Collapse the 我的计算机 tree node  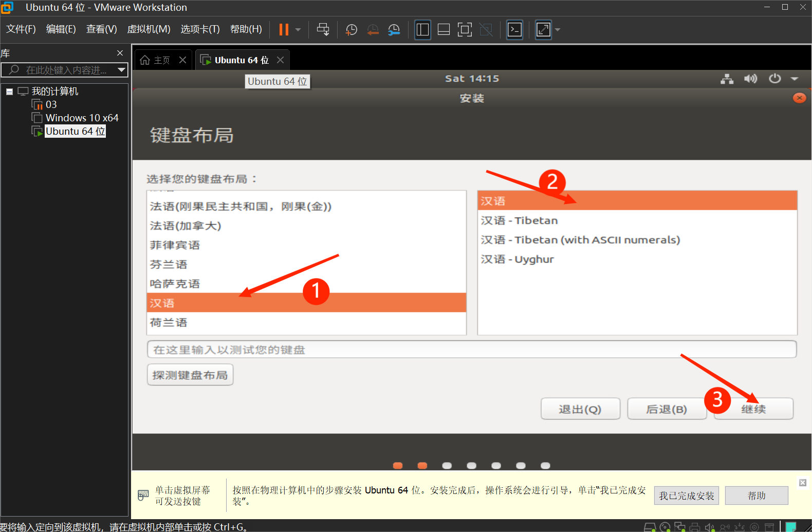click(9, 91)
